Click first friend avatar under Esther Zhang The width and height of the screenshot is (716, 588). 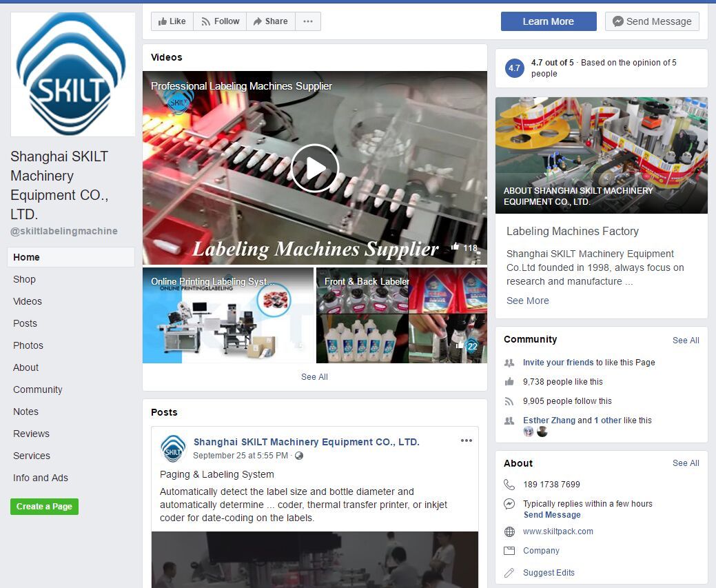click(x=529, y=432)
